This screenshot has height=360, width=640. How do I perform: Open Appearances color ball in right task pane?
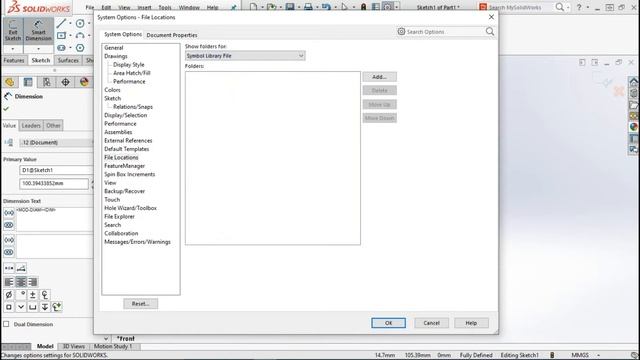633,127
